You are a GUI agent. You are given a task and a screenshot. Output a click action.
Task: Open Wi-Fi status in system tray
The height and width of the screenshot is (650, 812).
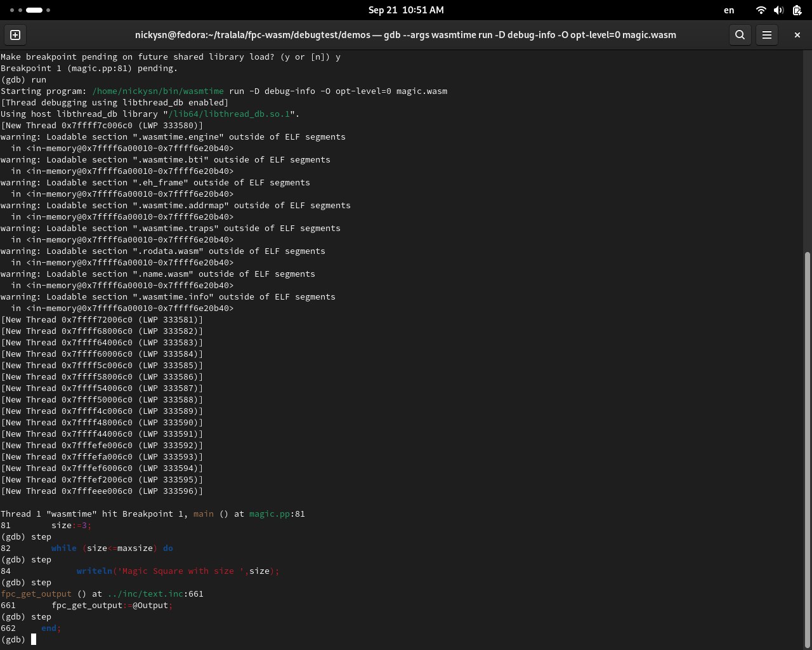click(x=761, y=10)
